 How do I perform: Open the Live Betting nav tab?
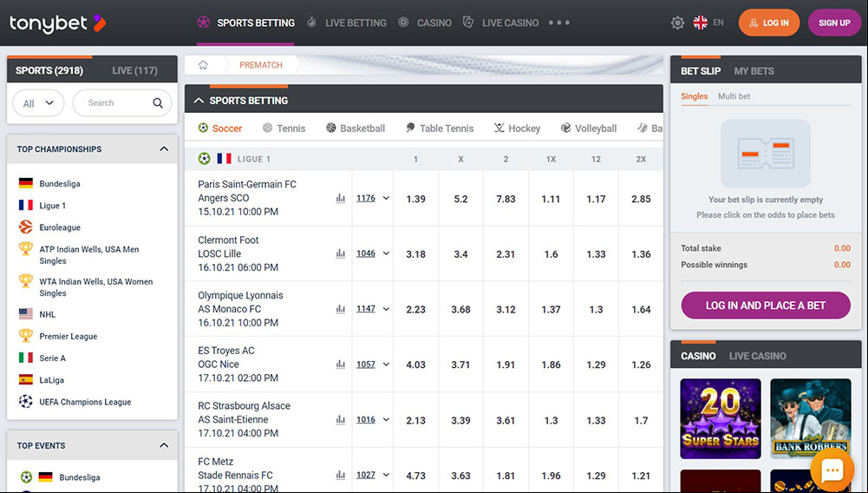point(347,23)
